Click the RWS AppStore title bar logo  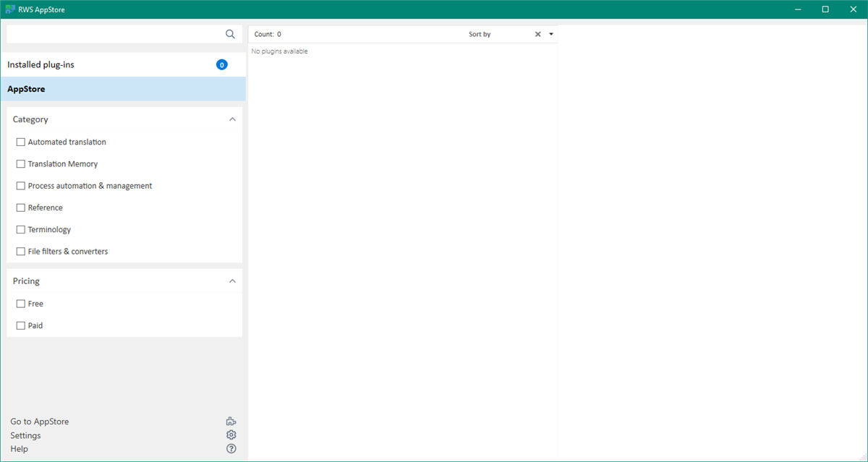10,9
